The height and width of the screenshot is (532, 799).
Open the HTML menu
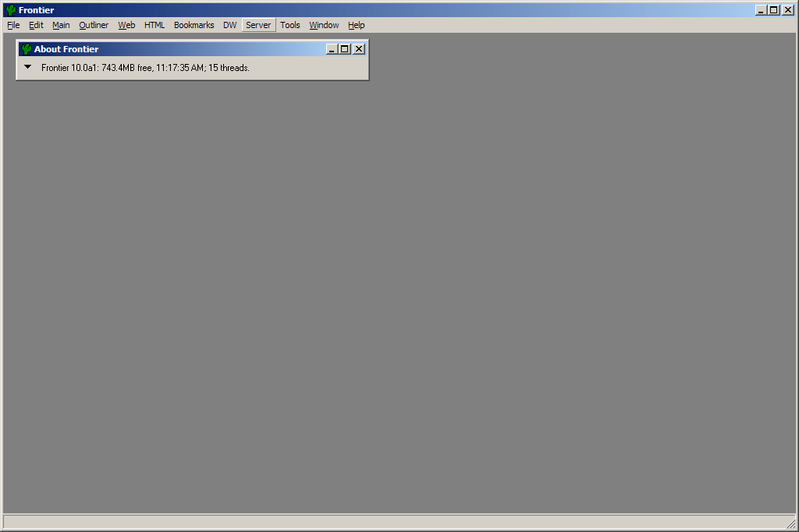154,25
